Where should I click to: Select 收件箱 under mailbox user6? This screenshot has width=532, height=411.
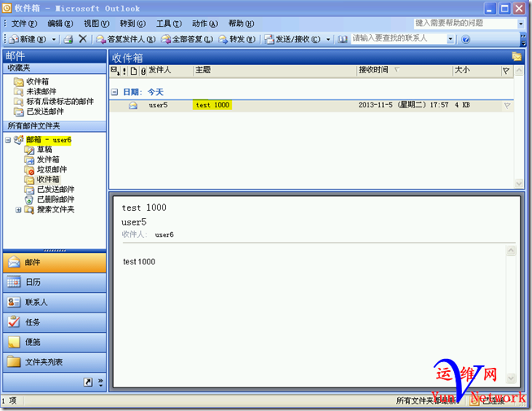click(x=48, y=179)
